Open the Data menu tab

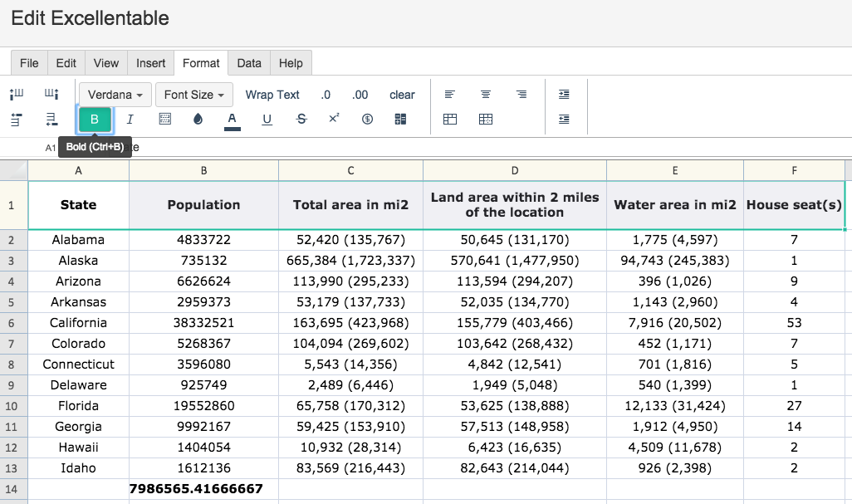pyautogui.click(x=249, y=63)
